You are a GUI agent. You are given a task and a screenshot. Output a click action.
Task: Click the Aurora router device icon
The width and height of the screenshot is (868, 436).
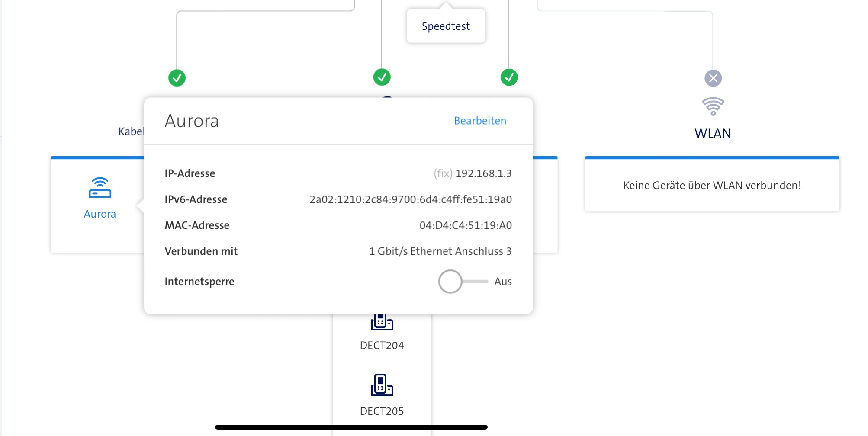(100, 188)
